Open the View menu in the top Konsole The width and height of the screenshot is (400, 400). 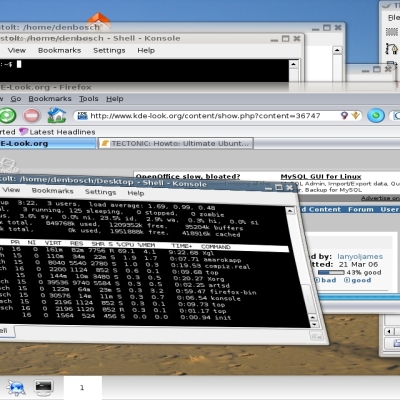[x=17, y=50]
